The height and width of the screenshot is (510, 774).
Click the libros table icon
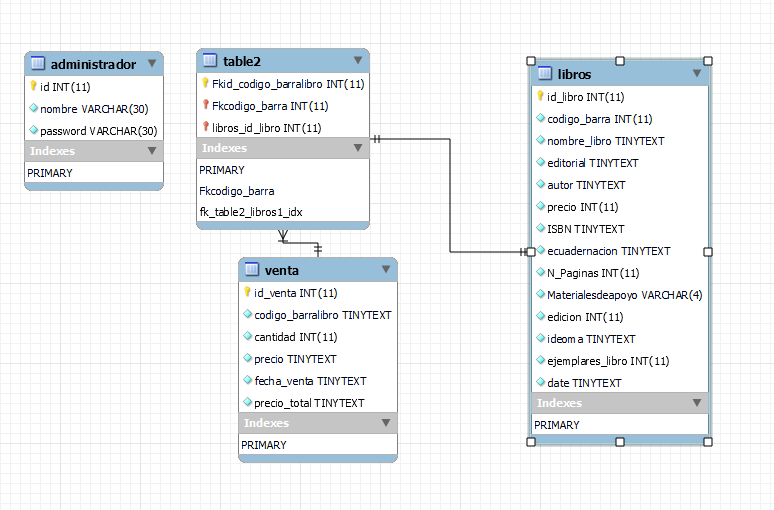click(544, 73)
